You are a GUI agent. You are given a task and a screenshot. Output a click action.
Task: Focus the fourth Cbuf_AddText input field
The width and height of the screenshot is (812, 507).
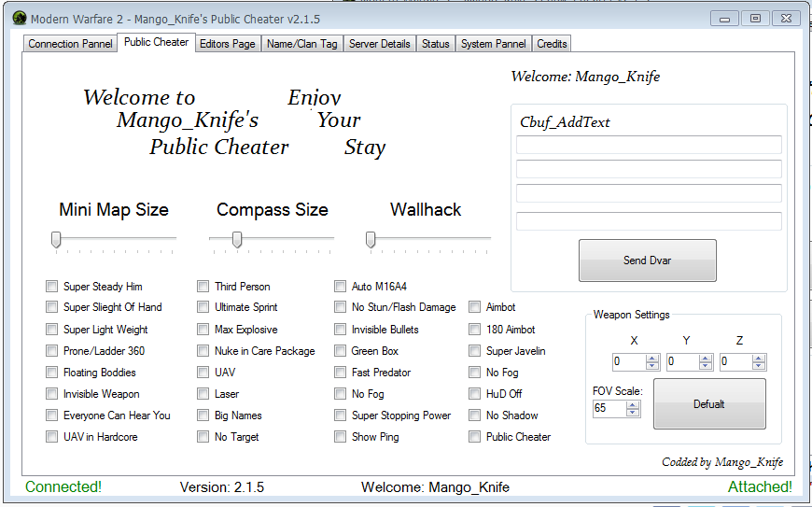point(649,221)
